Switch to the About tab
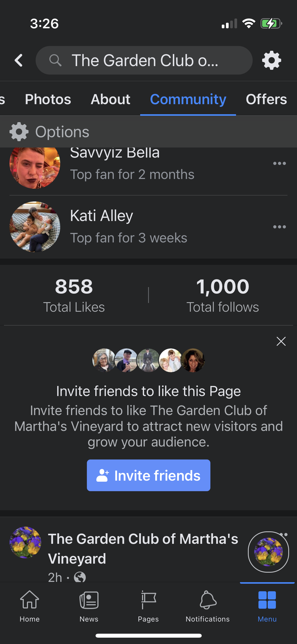Image resolution: width=297 pixels, height=644 pixels. (x=111, y=99)
